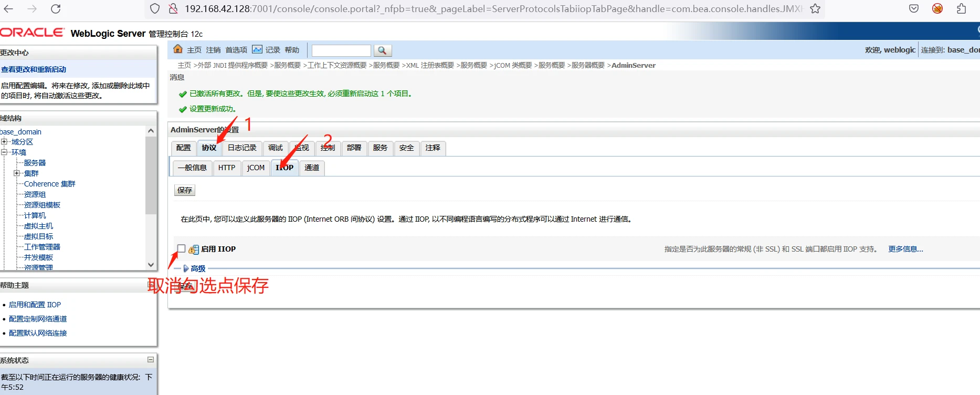Switch to the 调试 tab
980x395 pixels.
tap(276, 148)
